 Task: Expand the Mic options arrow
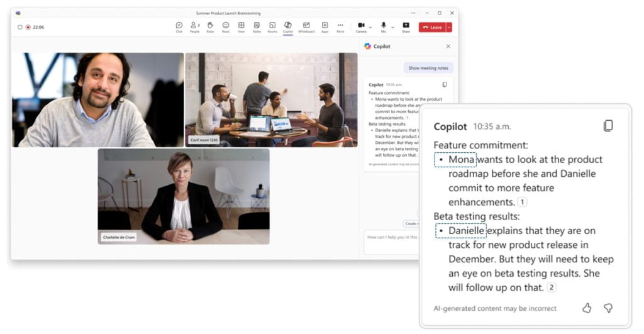click(392, 27)
